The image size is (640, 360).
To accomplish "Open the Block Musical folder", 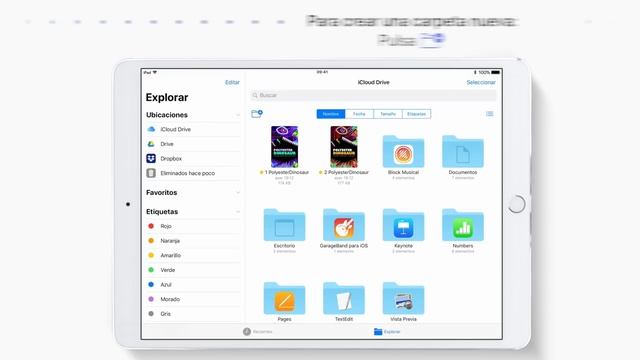I will tap(403, 151).
